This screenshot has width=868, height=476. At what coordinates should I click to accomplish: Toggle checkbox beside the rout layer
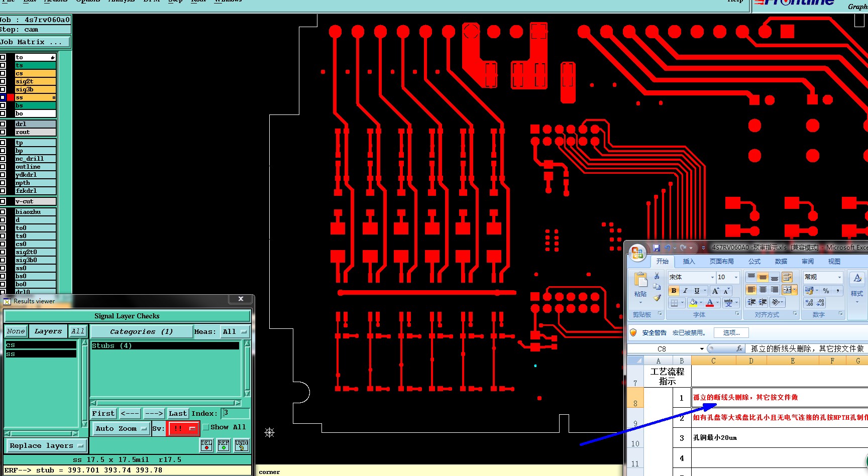3,132
